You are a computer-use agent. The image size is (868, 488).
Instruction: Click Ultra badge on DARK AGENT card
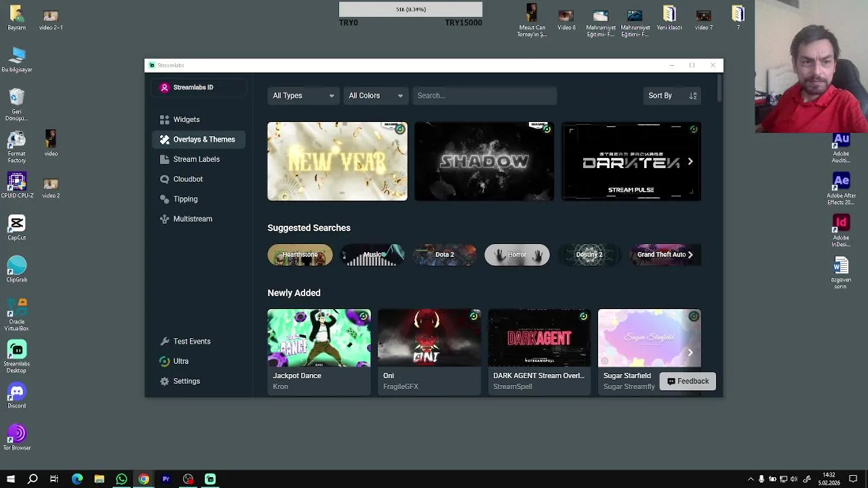point(583,317)
